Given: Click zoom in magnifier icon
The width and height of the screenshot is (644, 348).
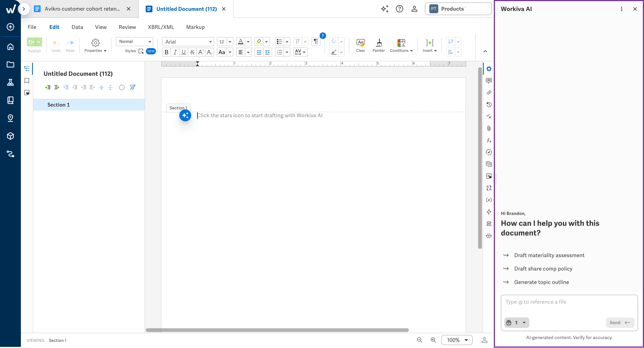Looking at the screenshot, I should point(433,340).
